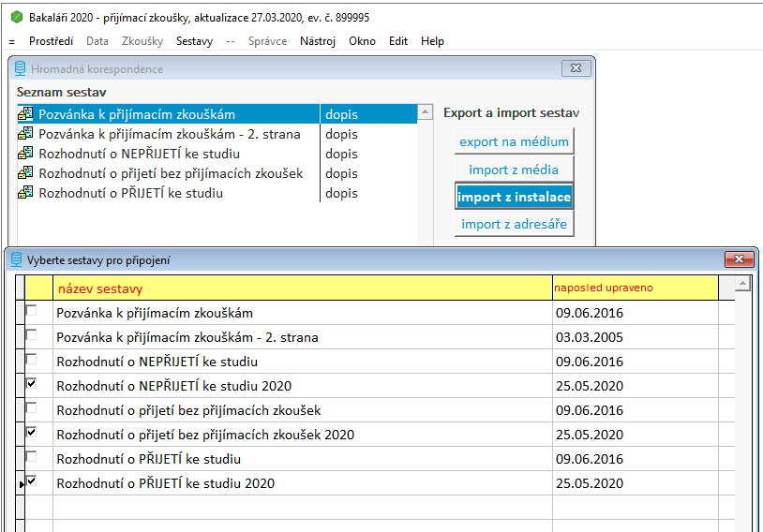
Task: Click the import z adresáře button
Action: [x=514, y=224]
